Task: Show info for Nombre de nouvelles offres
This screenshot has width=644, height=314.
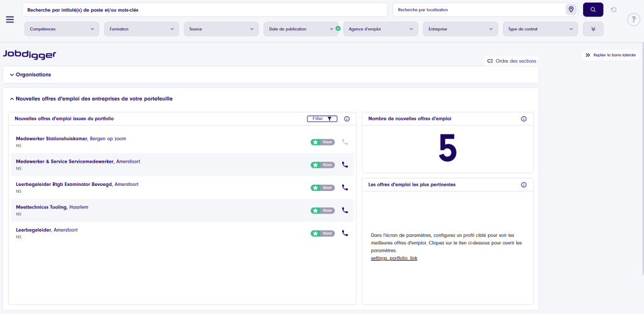Action: [523, 119]
